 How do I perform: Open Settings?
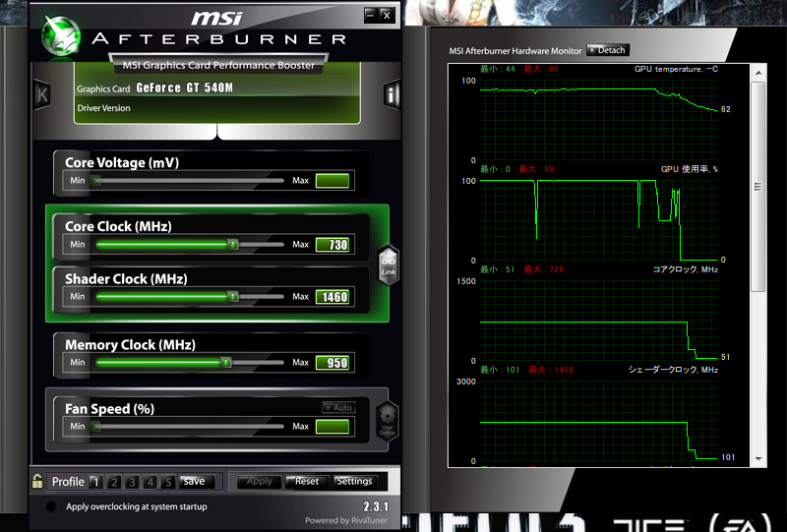[354, 481]
